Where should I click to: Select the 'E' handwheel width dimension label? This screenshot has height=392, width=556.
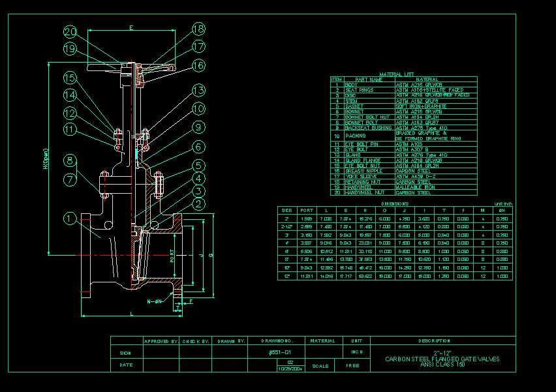click(131, 27)
